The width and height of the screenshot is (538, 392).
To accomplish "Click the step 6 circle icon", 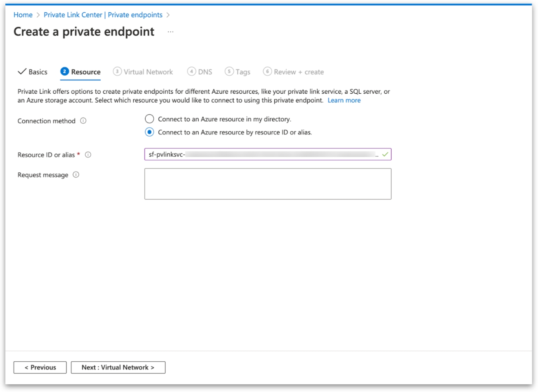I will coord(267,72).
